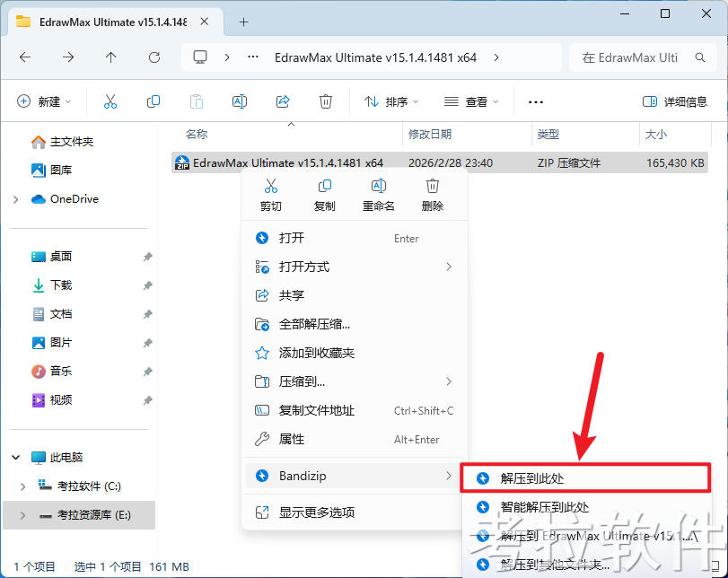This screenshot has height=578, width=728.
Task: Click the search icon in the address bar
Action: pyautogui.click(x=699, y=57)
